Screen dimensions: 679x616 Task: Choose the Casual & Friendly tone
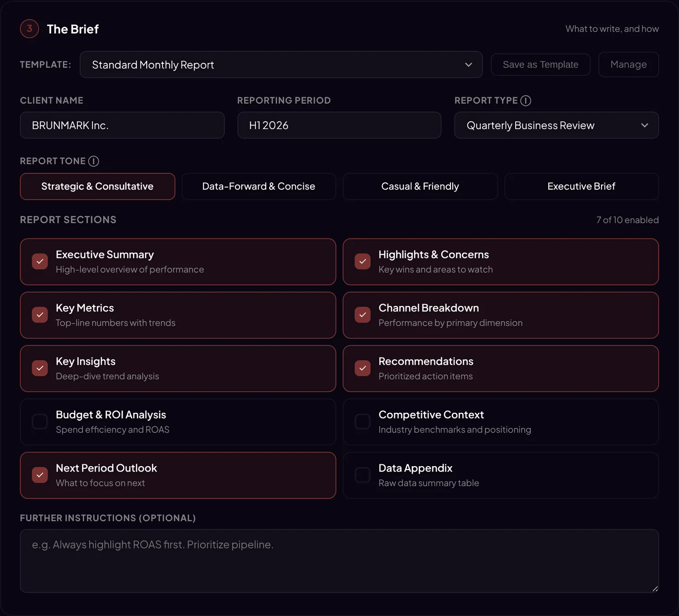pyautogui.click(x=420, y=186)
